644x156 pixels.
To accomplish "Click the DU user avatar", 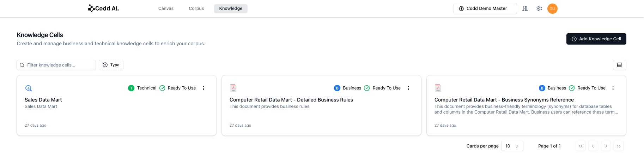I will [x=552, y=8].
